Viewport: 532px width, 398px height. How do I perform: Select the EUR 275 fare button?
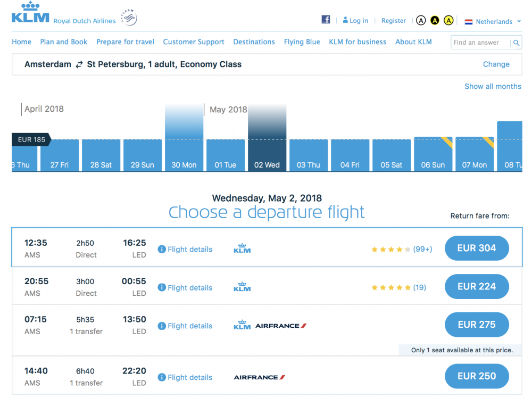click(x=477, y=325)
